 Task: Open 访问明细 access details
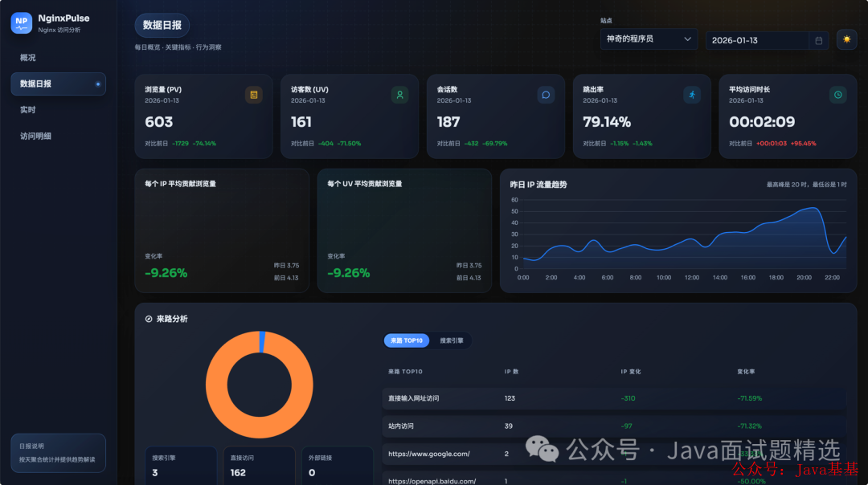click(x=35, y=136)
